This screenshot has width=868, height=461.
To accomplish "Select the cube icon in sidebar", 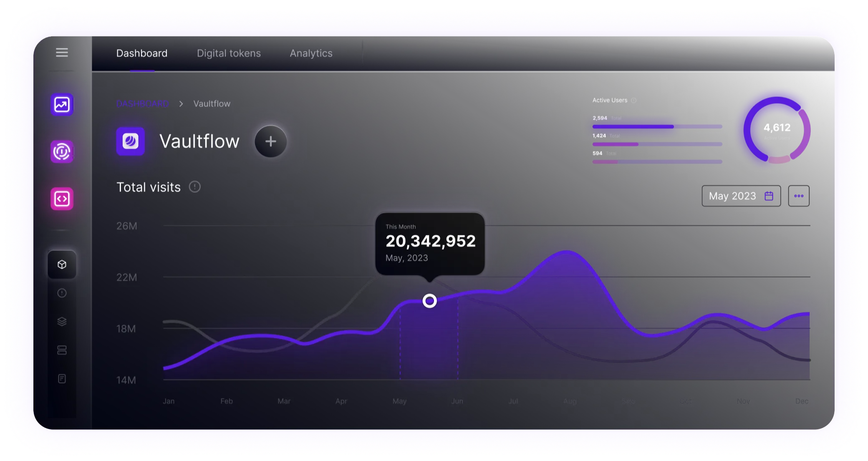I will [62, 265].
